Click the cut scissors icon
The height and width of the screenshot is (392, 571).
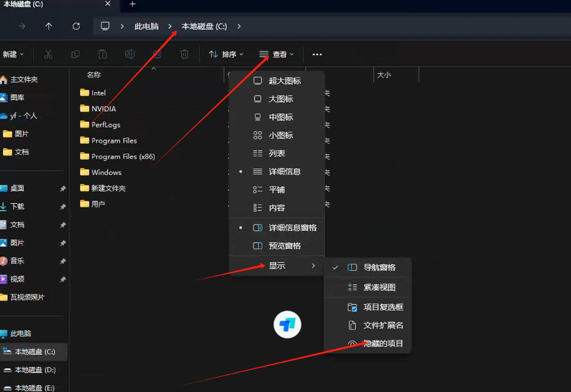tap(48, 54)
